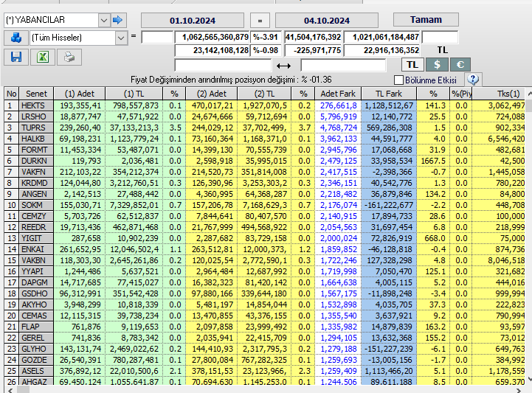Image resolution: width=532 pixels, height=393 pixels.
Task: Select the VAKBN stock cell
Action: coord(36,260)
